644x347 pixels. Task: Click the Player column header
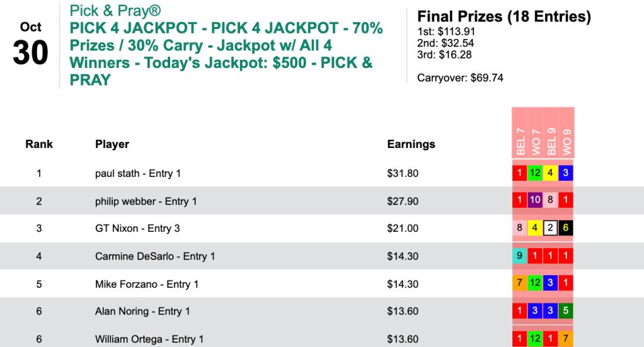(x=112, y=144)
